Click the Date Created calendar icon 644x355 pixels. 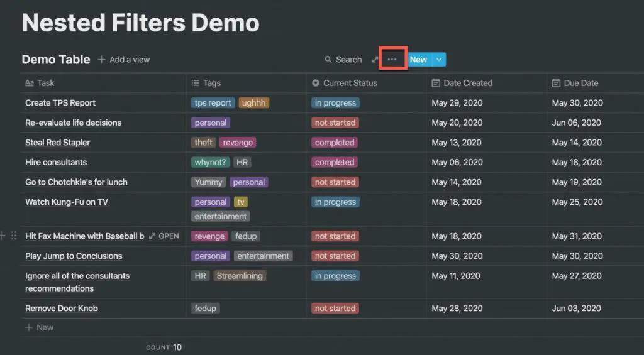tap(436, 83)
